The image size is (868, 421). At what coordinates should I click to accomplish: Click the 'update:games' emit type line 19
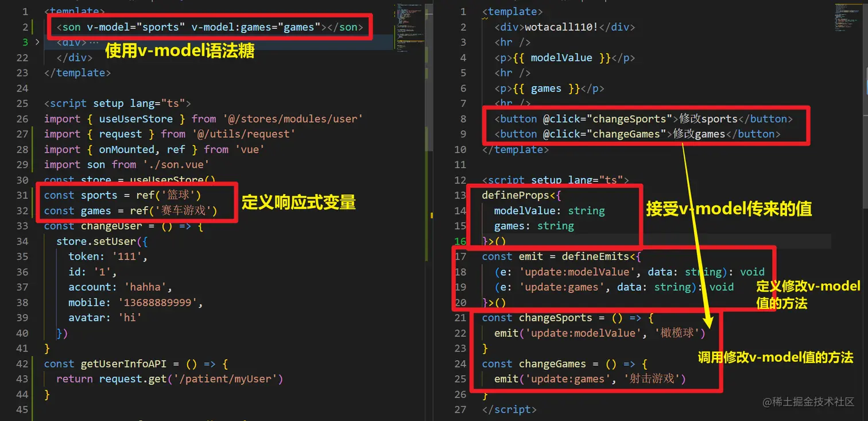coord(614,287)
